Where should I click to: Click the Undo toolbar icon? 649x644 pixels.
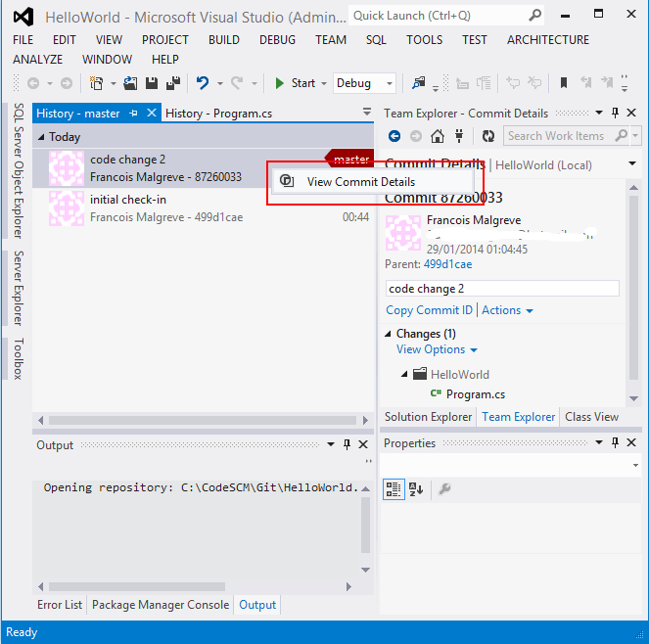(203, 83)
